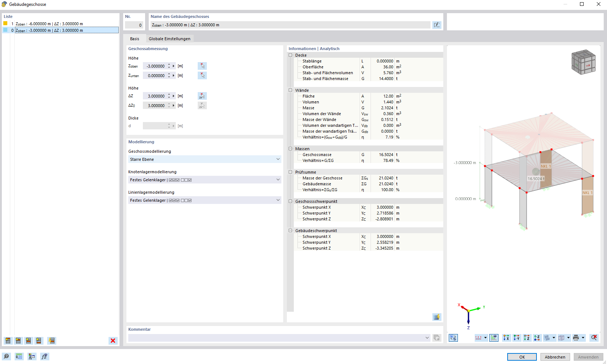Image resolution: width=607 pixels, height=364 pixels.
Task: Collapse the Decke section
Action: [x=291, y=55]
